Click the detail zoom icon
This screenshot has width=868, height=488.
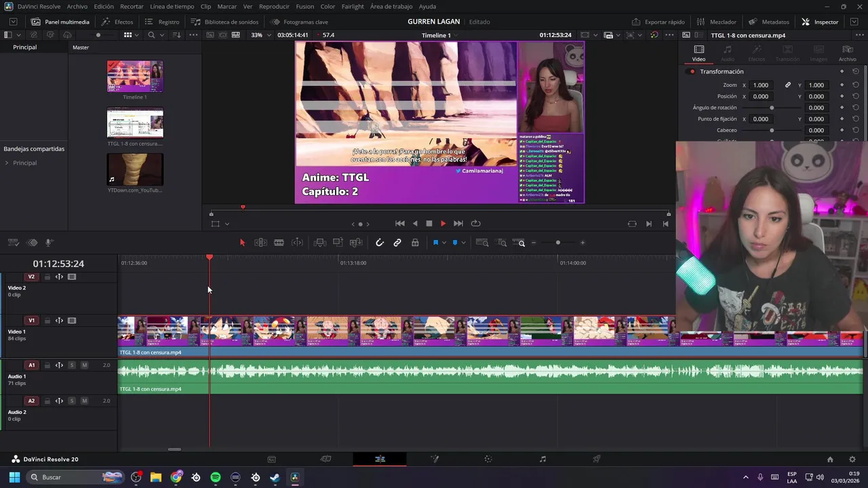pos(502,243)
